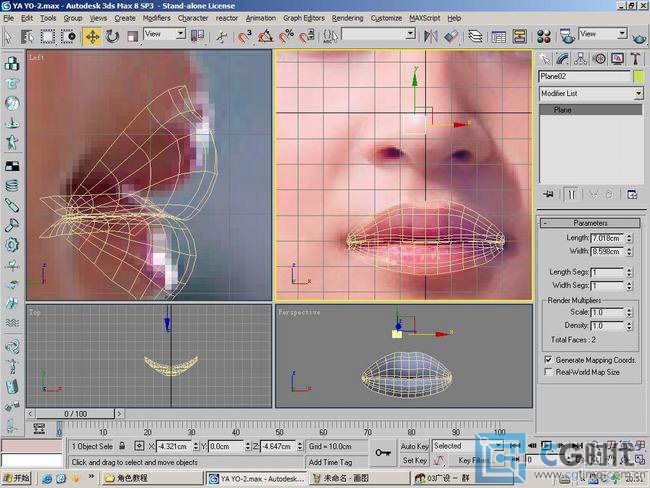This screenshot has width=650, height=488.
Task: Toggle Spinner Snap
Action: 306,36
